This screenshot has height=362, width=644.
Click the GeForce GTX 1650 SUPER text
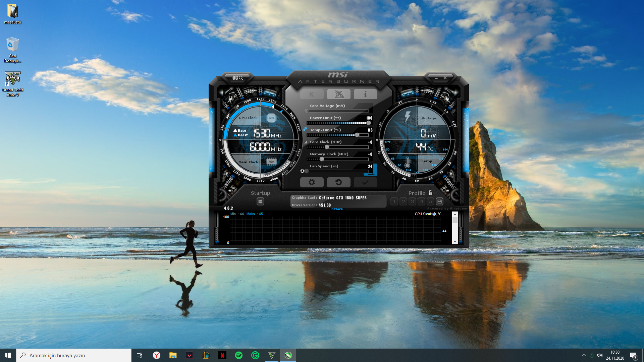click(x=343, y=198)
